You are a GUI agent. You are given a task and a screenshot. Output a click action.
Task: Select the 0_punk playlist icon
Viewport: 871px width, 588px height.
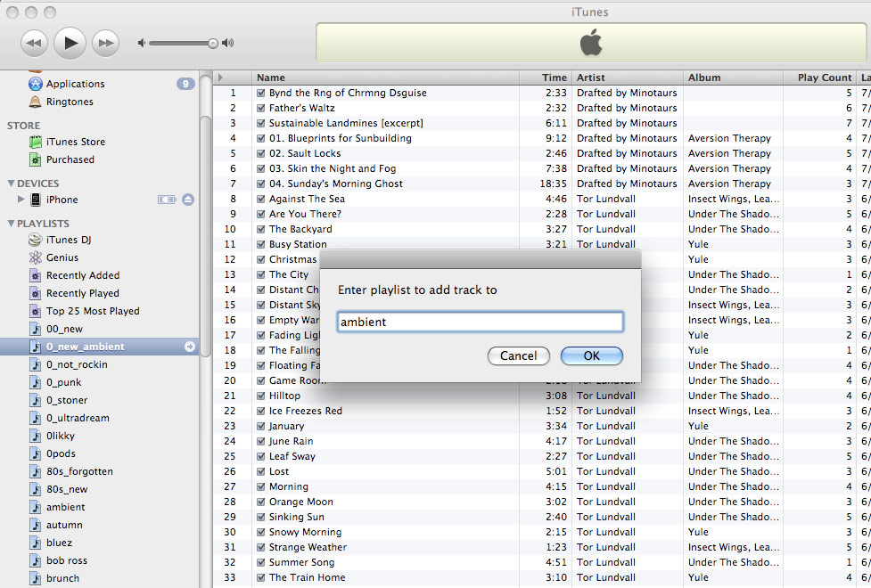coord(36,382)
